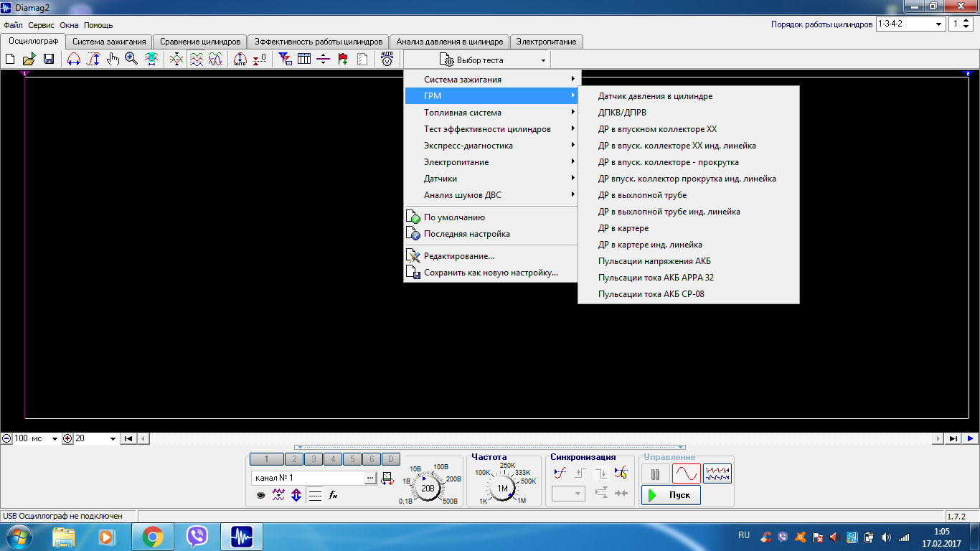
Task: Click the канал № 1 name field
Action: click(308, 478)
